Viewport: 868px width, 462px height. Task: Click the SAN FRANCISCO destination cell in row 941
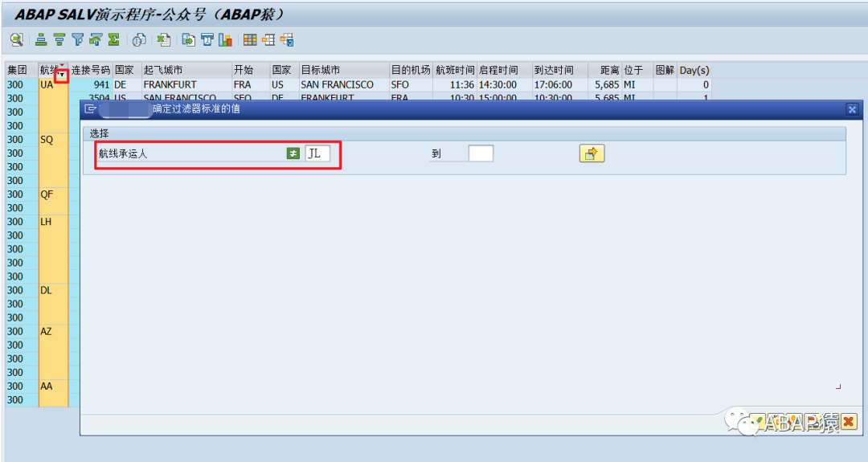pos(344,84)
